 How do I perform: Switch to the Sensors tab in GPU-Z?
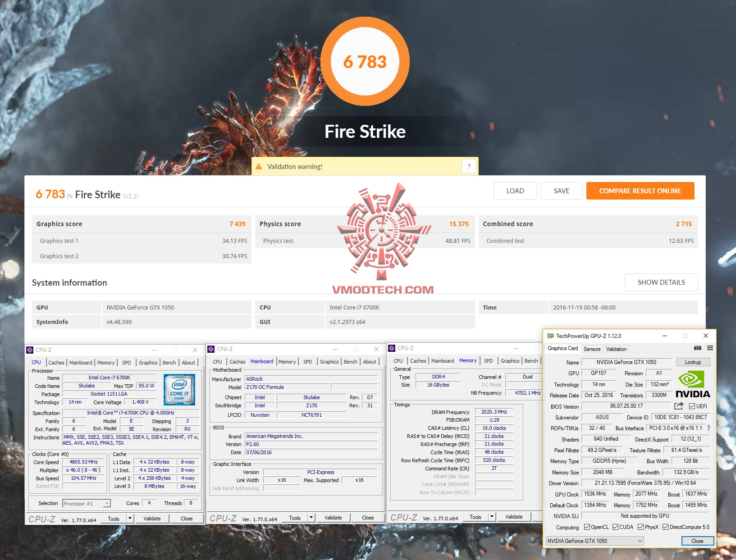(592, 348)
